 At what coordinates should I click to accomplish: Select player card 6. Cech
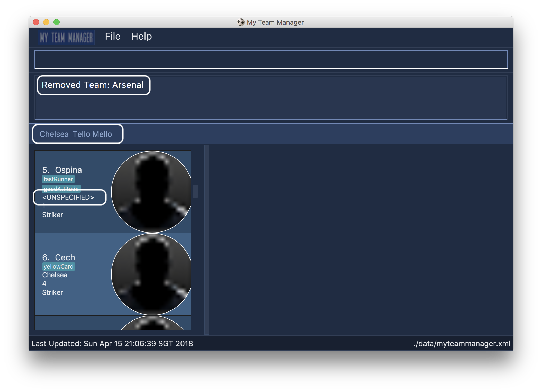[x=113, y=274]
